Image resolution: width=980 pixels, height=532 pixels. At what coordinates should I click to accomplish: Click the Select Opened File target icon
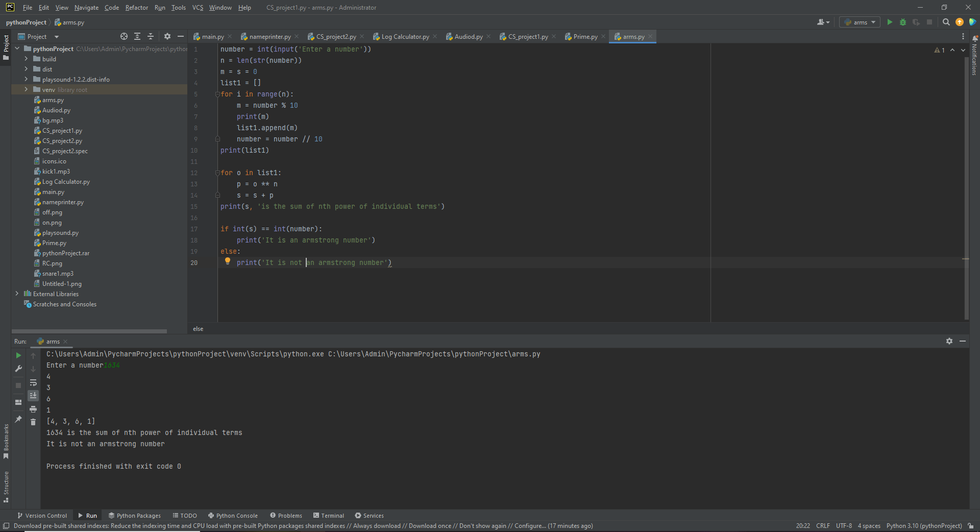[124, 36]
